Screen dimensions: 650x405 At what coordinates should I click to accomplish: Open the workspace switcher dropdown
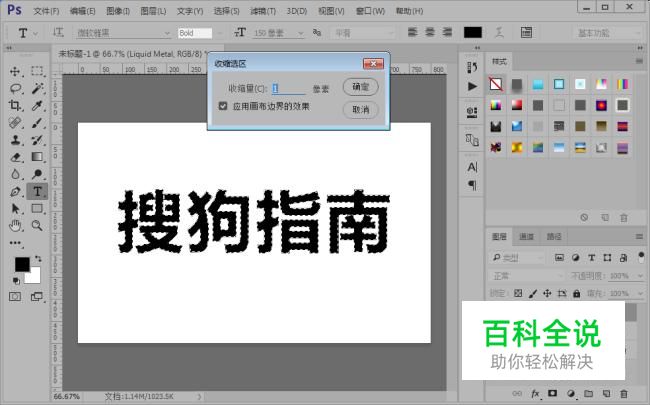(607, 33)
